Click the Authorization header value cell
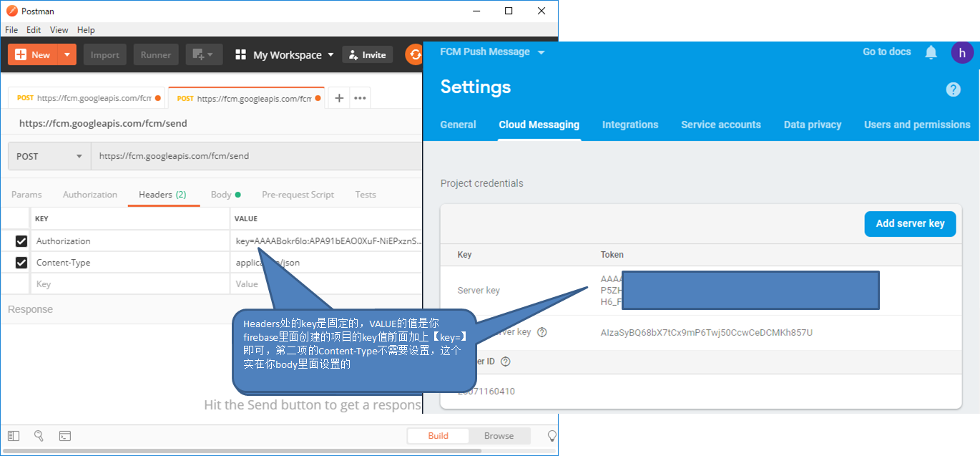980x456 pixels. coord(327,241)
